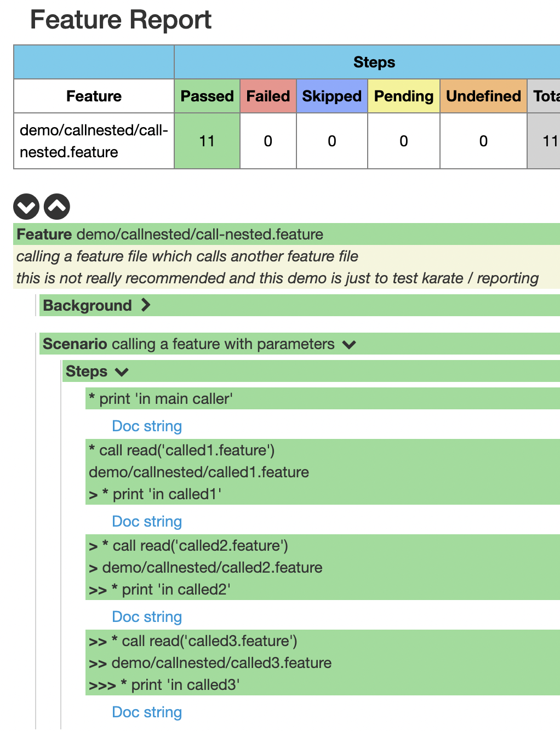The width and height of the screenshot is (560, 731).
Task: Click the chevron next to Steps
Action: pos(121,371)
